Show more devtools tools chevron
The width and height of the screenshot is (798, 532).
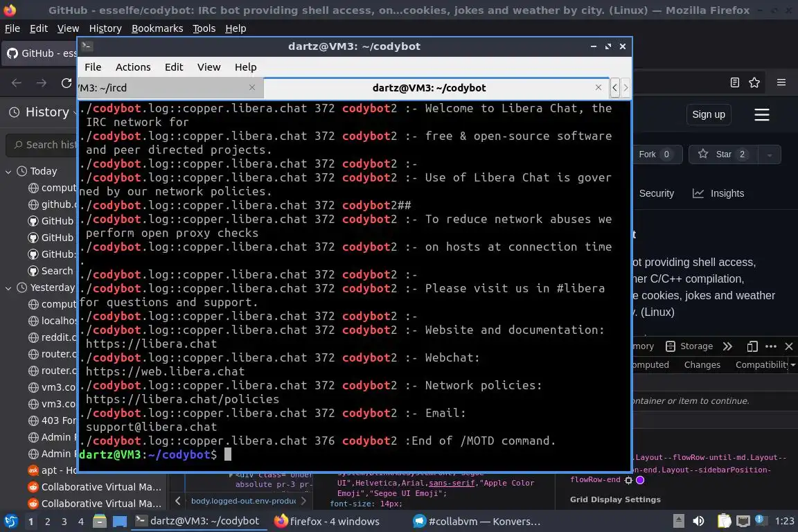coord(728,346)
